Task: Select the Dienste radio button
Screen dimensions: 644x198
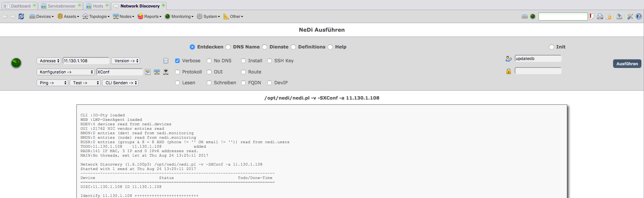Action: [265, 47]
